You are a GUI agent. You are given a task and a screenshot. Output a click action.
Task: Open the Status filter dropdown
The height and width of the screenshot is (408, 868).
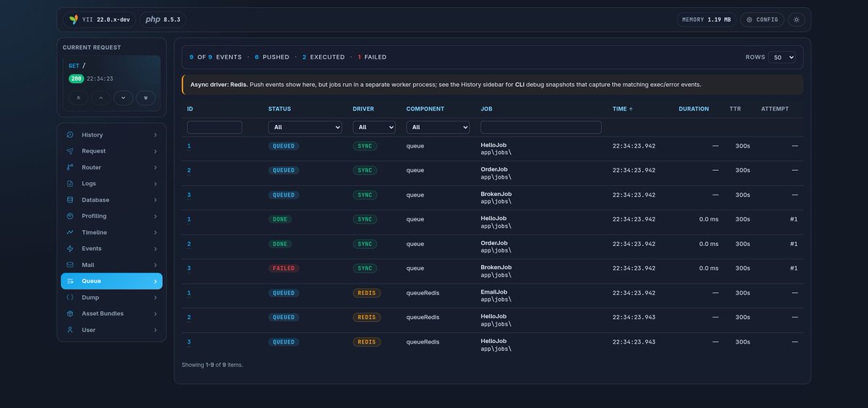(305, 127)
